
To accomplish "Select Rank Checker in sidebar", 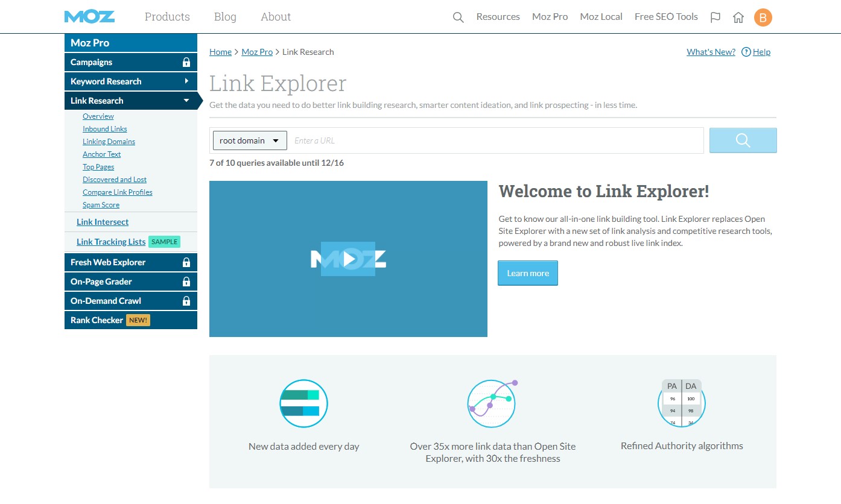I will pos(131,320).
